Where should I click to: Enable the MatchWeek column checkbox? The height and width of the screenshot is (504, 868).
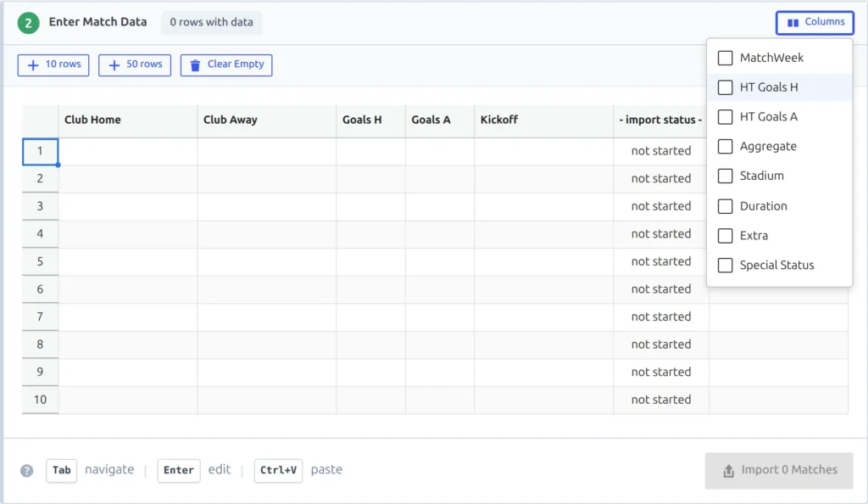point(726,58)
